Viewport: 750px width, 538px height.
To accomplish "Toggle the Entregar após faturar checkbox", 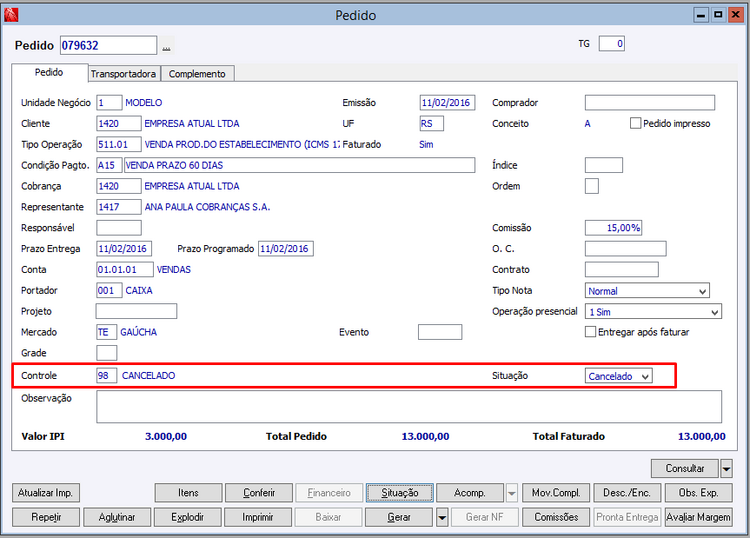I will tap(590, 332).
